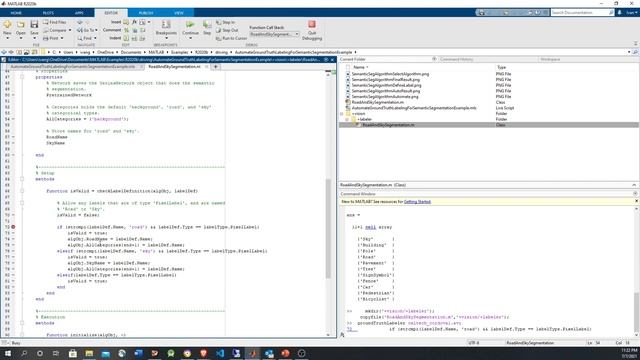The image size is (640, 360).
Task: Click the Step debug icon
Action: coord(207,25)
